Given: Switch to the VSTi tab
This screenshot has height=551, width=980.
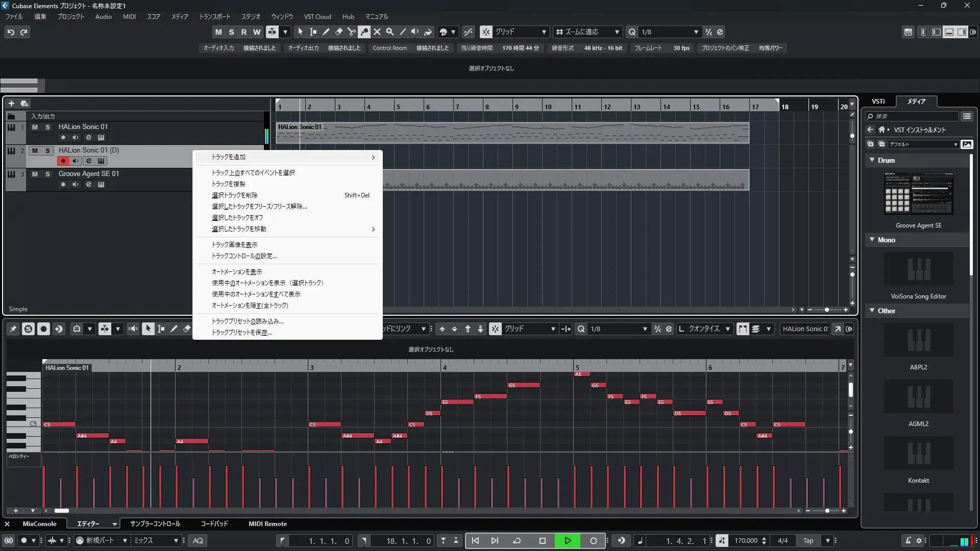Looking at the screenshot, I should (878, 102).
